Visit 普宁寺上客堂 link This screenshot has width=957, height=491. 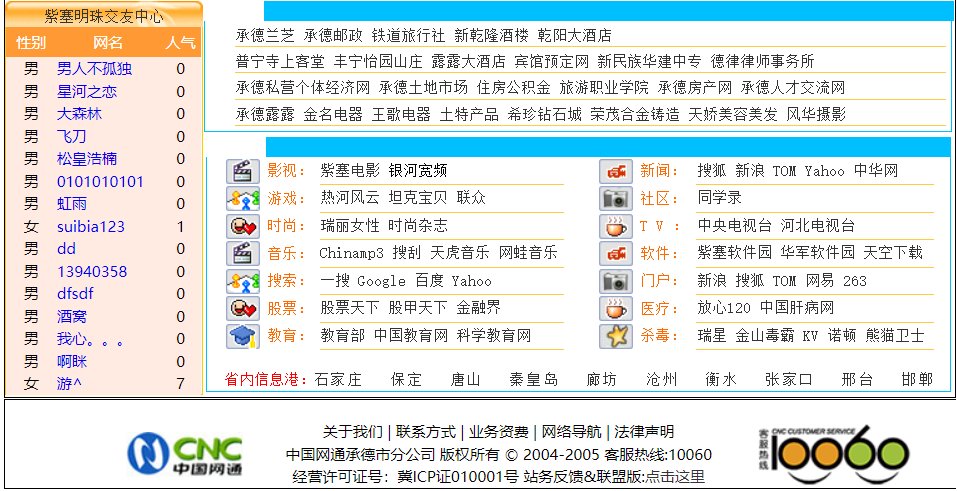[x=280, y=62]
